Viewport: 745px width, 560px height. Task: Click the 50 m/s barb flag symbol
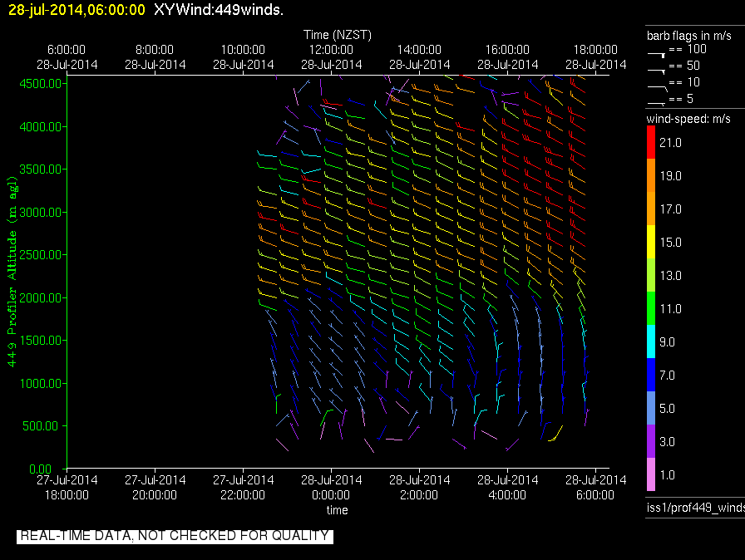[657, 68]
